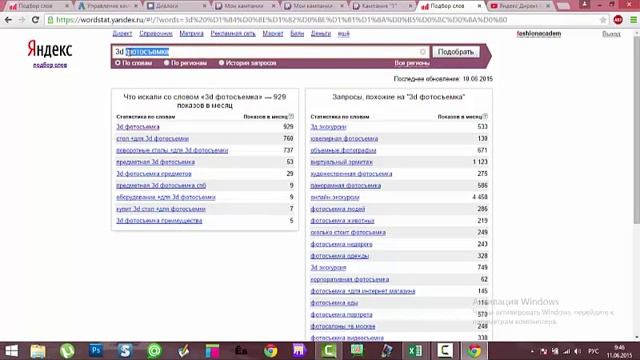
Task: Open Excel from the taskbar
Action: coord(416,351)
